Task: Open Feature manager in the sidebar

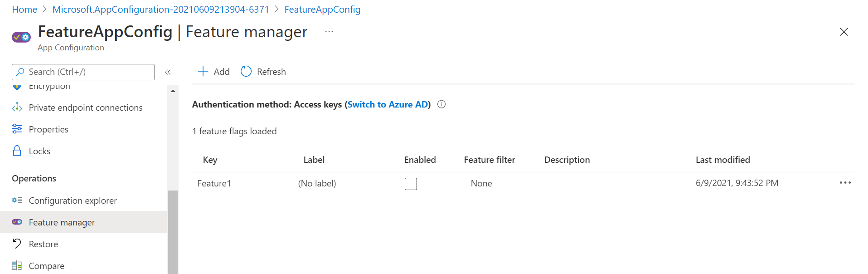Action: point(62,222)
